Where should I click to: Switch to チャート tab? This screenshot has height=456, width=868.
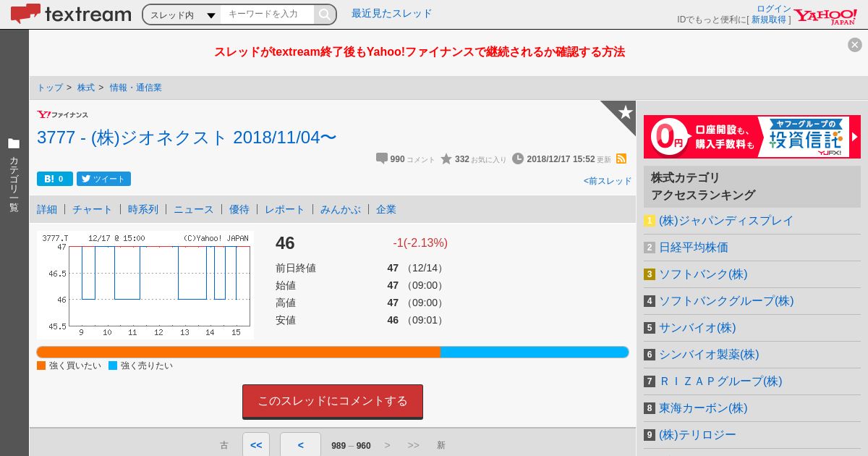coord(93,209)
